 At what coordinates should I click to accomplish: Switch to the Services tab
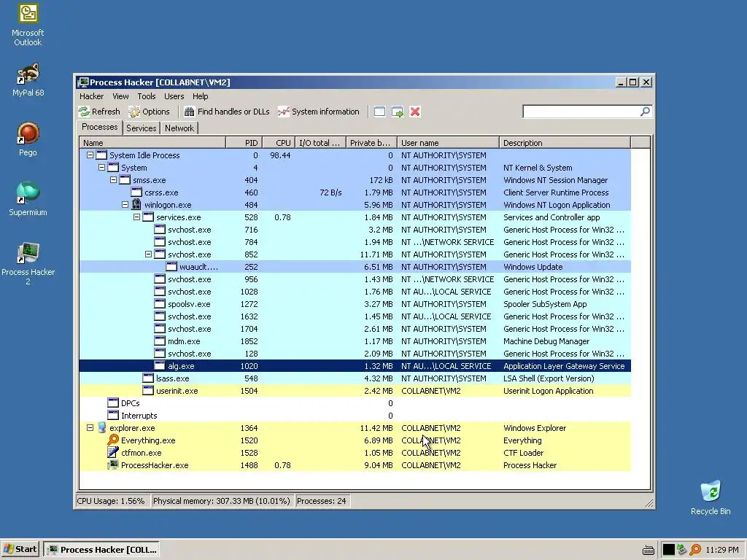[141, 128]
